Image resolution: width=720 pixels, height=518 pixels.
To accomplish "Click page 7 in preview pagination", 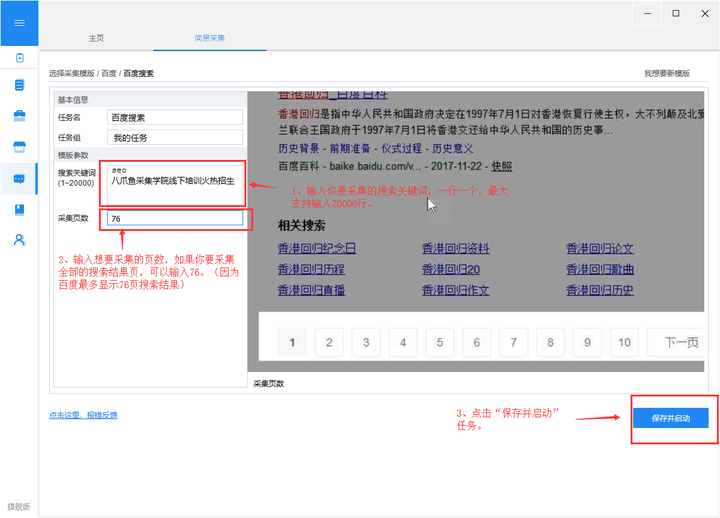I will click(513, 342).
